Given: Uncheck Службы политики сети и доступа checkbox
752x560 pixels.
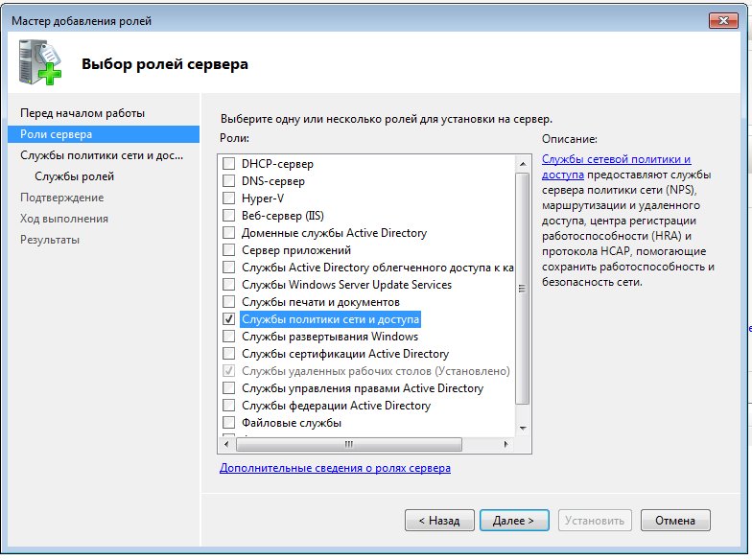Looking at the screenshot, I should point(228,319).
